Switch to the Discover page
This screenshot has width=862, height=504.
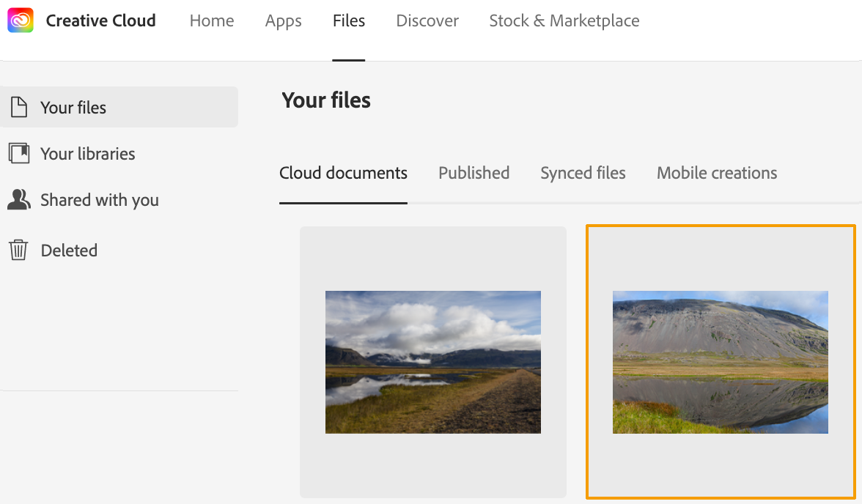(427, 21)
